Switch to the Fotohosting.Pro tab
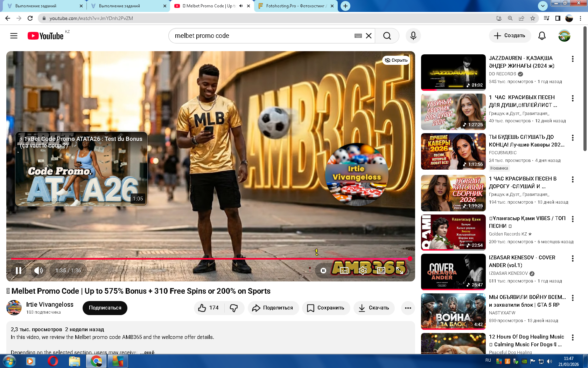Image resolution: width=588 pixels, height=368 pixels. [296, 6]
